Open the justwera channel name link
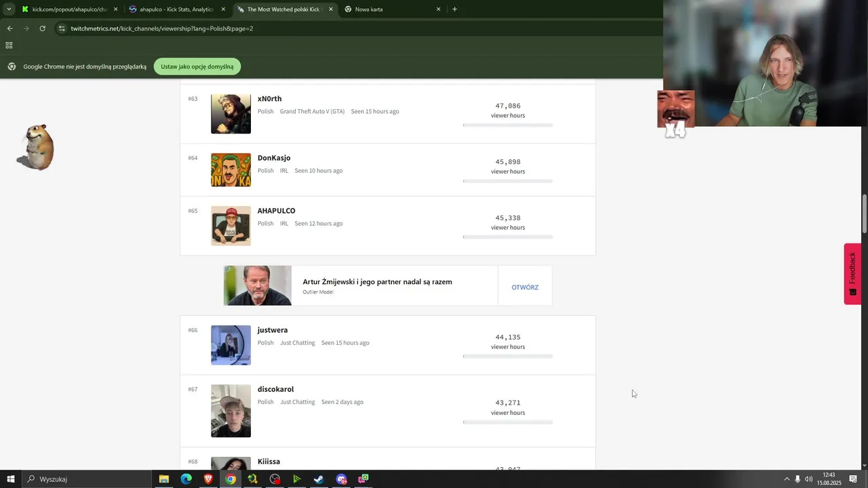Screen dimensions: 868x488 tap(273, 330)
